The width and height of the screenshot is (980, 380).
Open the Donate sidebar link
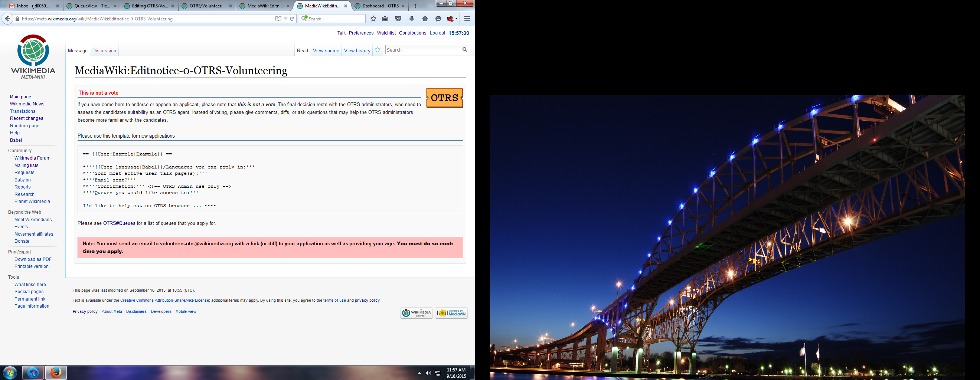[x=22, y=241]
